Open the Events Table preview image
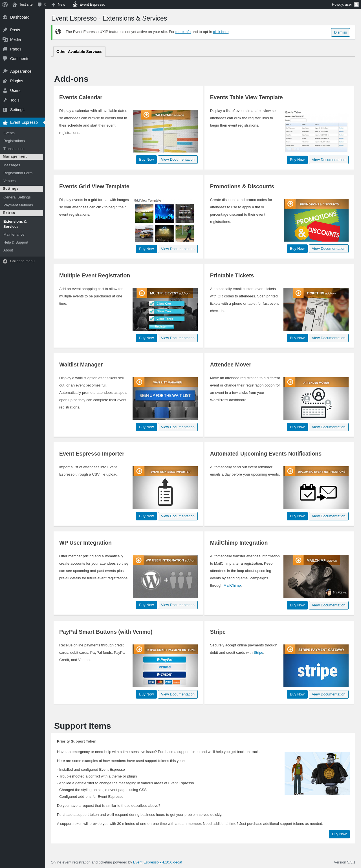361x868 pixels. tap(316, 131)
